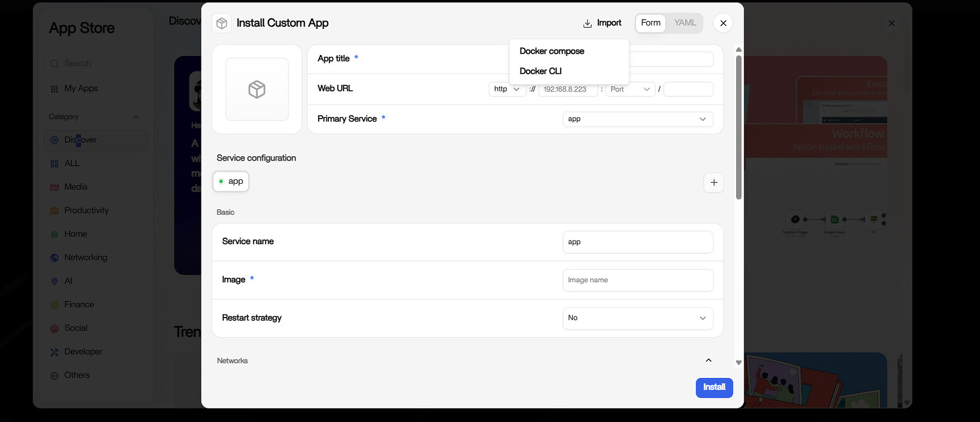The height and width of the screenshot is (422, 980).
Task: Click the Home category icon
Action: [54, 234]
